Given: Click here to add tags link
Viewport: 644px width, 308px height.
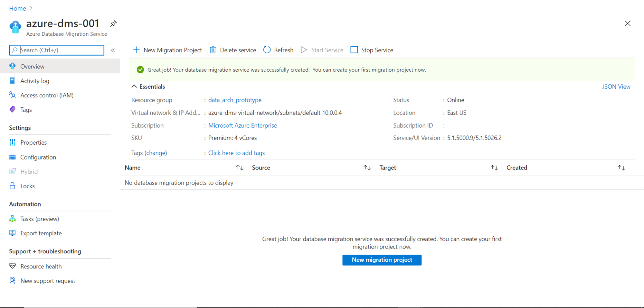Looking at the screenshot, I should pos(236,153).
